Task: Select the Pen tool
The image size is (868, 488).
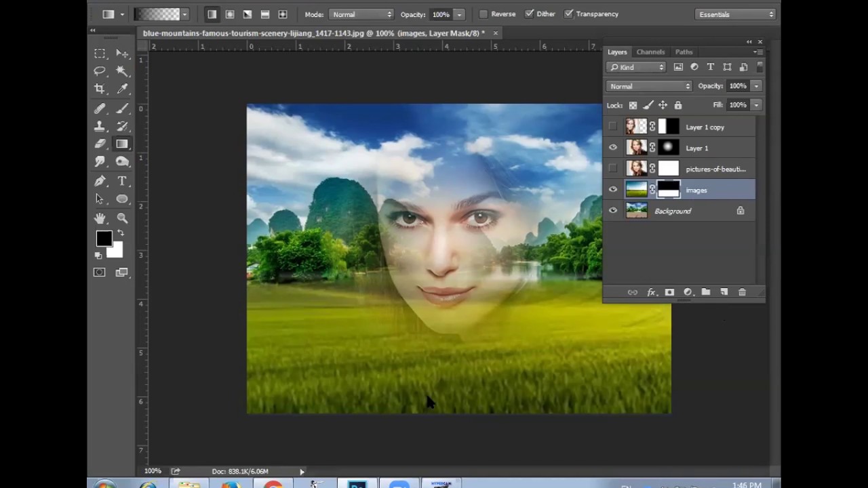Action: 100,181
